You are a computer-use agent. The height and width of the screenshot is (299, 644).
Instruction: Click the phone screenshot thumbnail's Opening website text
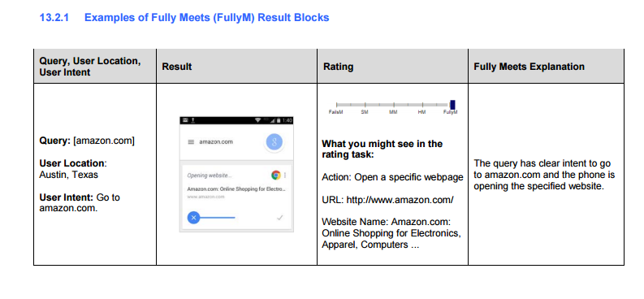[210, 175]
